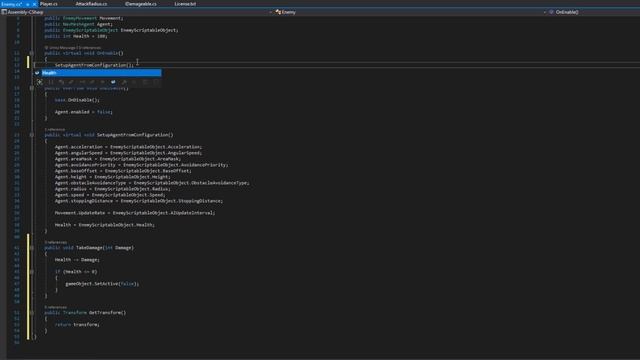Click the Agent.areaMask assignment line
Screen dimensions: 640x360
pos(118,159)
